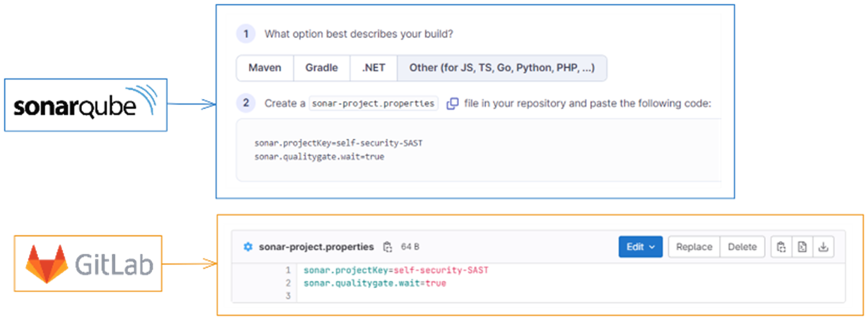The width and height of the screenshot is (868, 320).
Task: Copy file path icon next to GitLab filename
Action: [388, 247]
